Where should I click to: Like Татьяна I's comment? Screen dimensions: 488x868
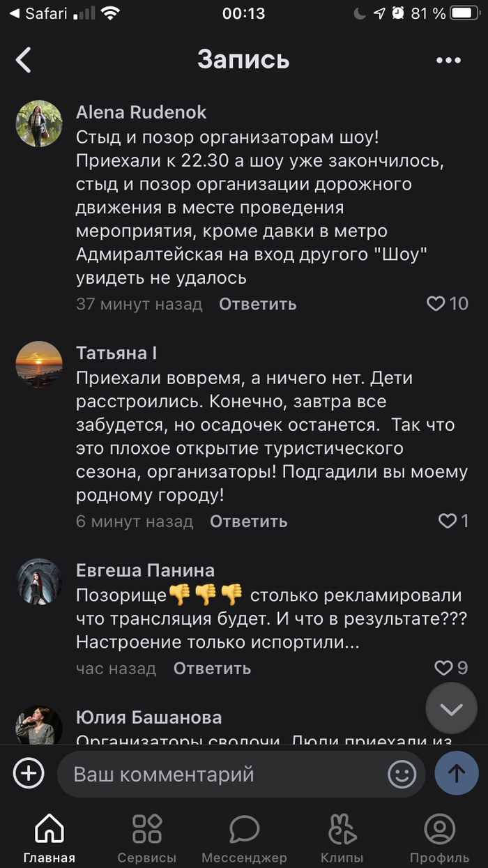(447, 521)
